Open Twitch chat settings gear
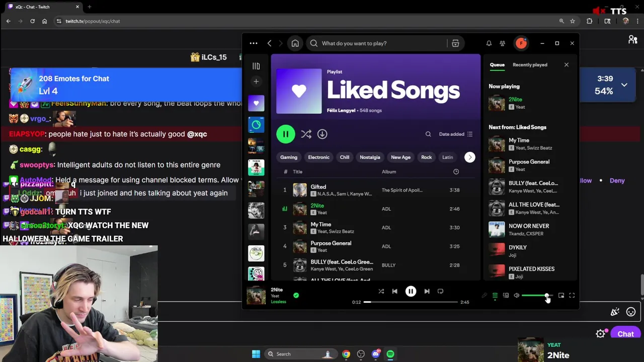Screen dimensions: 644x362 coord(601,334)
